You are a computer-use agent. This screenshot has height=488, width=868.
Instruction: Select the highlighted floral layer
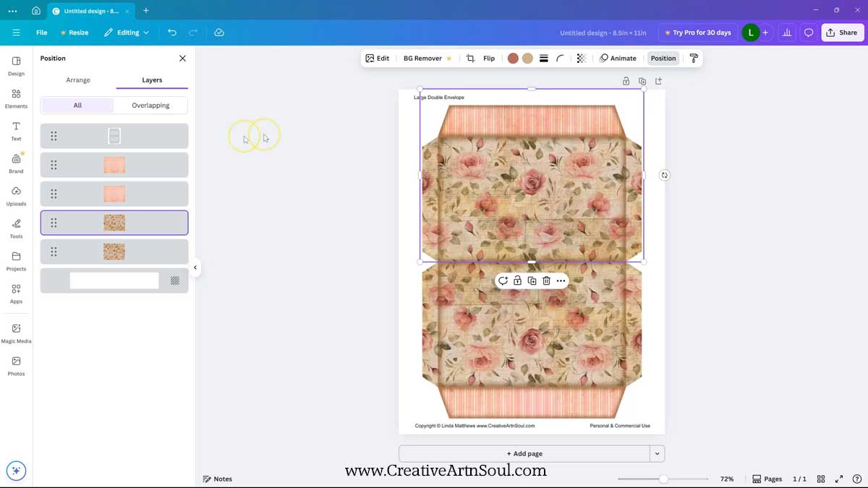[114, 223]
